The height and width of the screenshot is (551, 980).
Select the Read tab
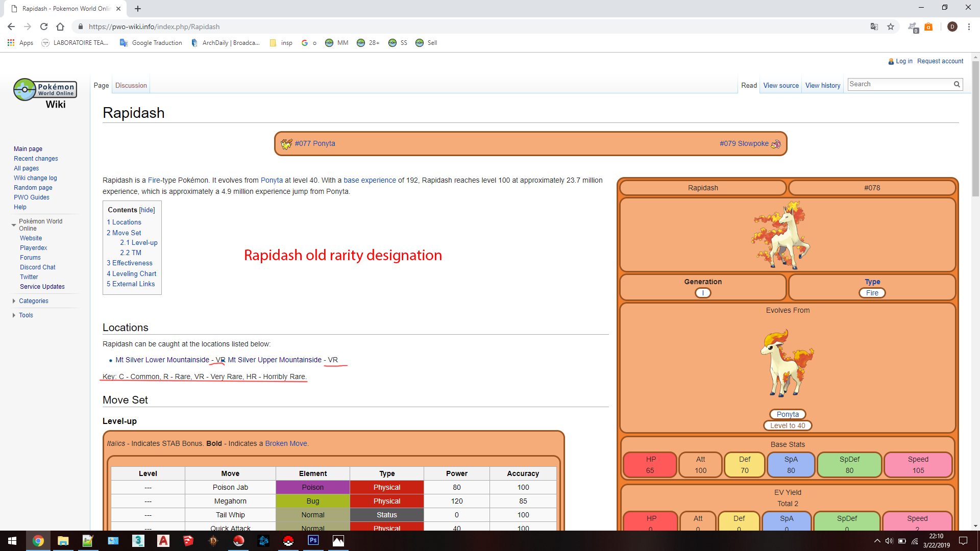point(749,86)
